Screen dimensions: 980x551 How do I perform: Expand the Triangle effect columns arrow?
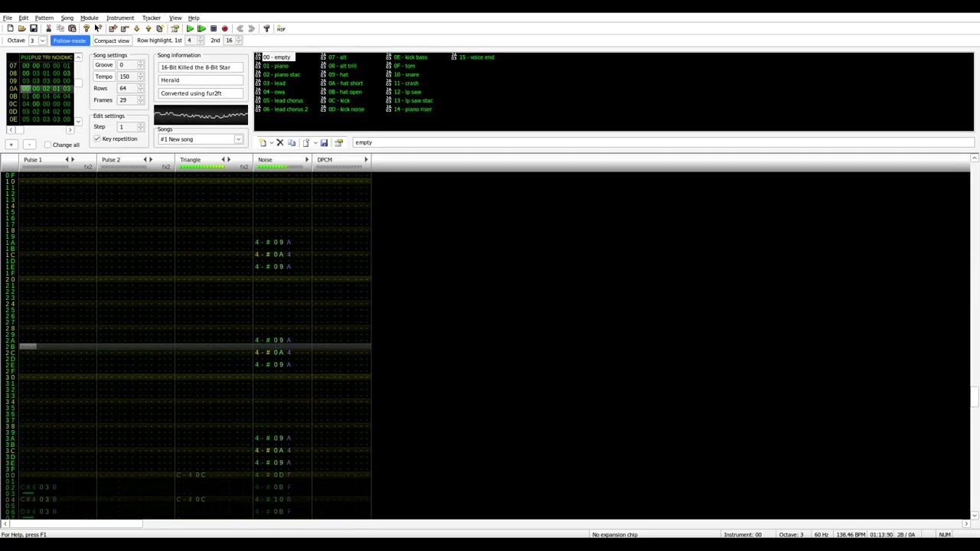click(x=229, y=160)
